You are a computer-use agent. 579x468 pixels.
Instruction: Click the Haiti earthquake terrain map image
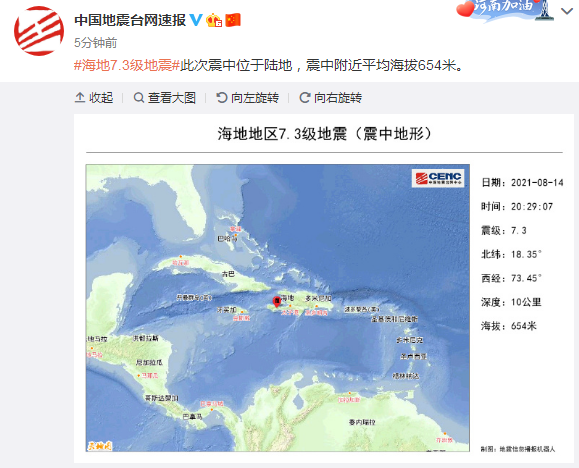pos(278,308)
